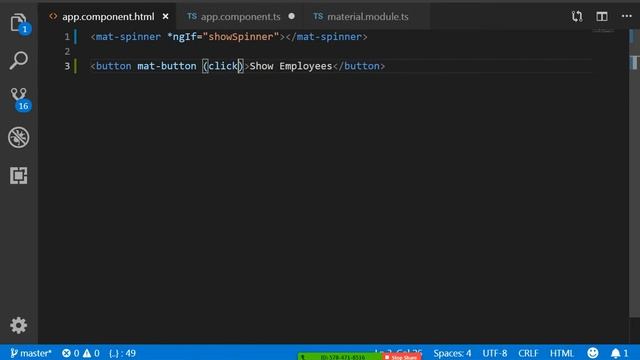This screenshot has height=360, width=640.
Task: Switch to the app.component.html tab
Action: (108, 17)
